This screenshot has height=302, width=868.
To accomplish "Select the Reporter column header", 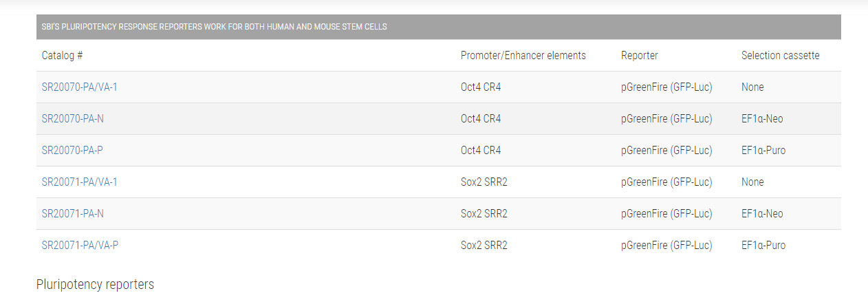I will [x=639, y=56].
